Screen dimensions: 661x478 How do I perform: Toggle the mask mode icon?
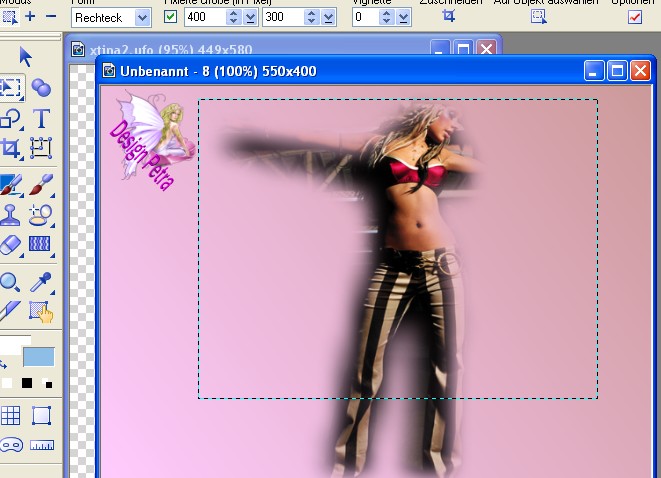(x=11, y=445)
